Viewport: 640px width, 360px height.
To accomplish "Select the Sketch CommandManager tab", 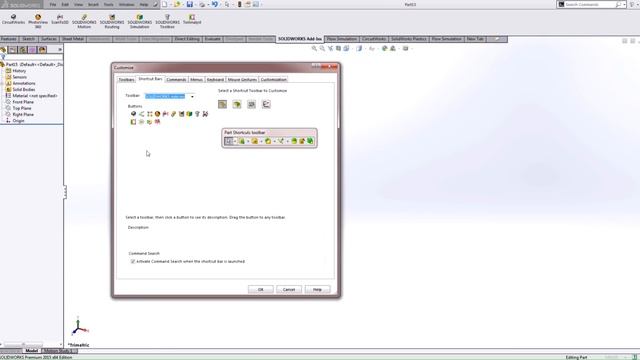I will pyautogui.click(x=29, y=39).
